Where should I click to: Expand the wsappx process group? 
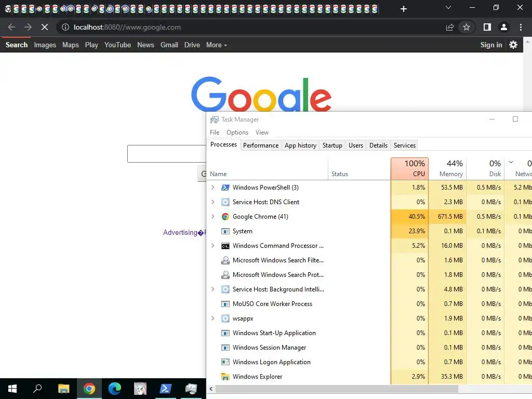pyautogui.click(x=212, y=318)
